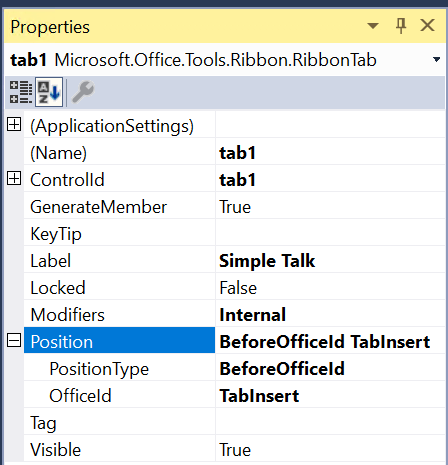
Task: Open Property Pages wrench icon
Action: pyautogui.click(x=83, y=92)
